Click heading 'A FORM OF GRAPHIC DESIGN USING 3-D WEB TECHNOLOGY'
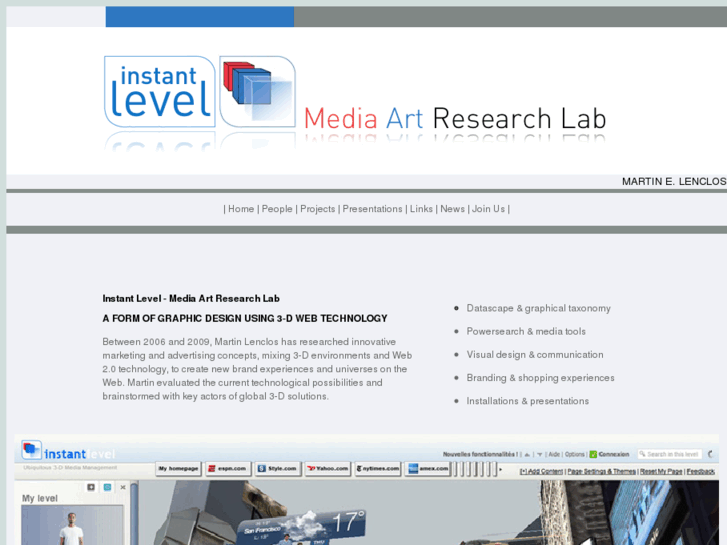Viewport: 727px width, 545px height. (x=245, y=319)
